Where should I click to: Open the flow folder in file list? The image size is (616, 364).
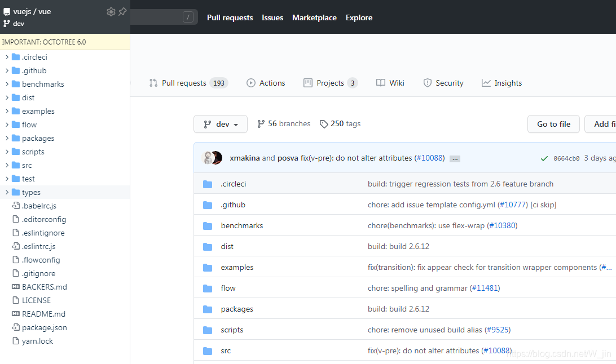pos(228,288)
